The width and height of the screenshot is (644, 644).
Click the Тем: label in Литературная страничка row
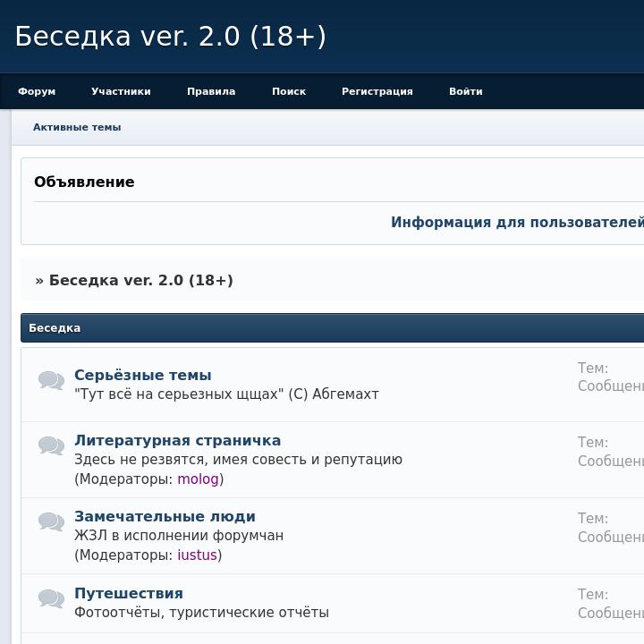(x=593, y=443)
